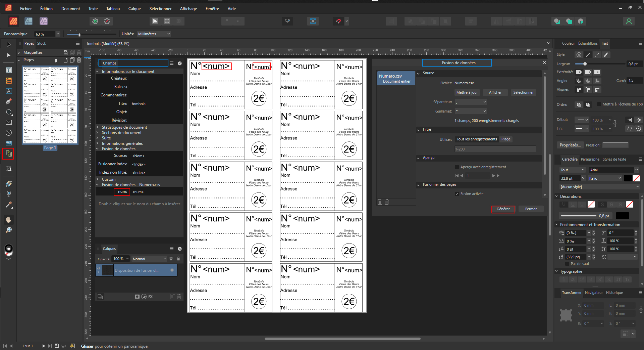Click the Sélectionner source button

coord(523,92)
